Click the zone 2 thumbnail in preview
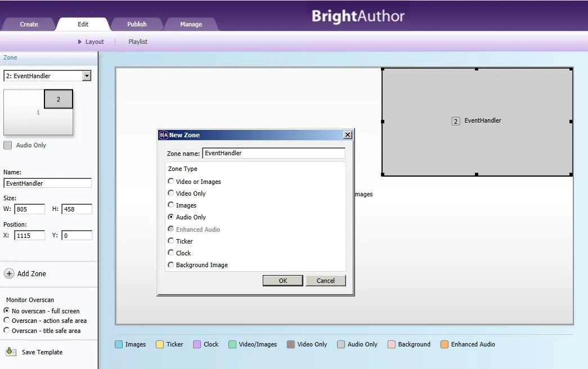 pos(58,100)
